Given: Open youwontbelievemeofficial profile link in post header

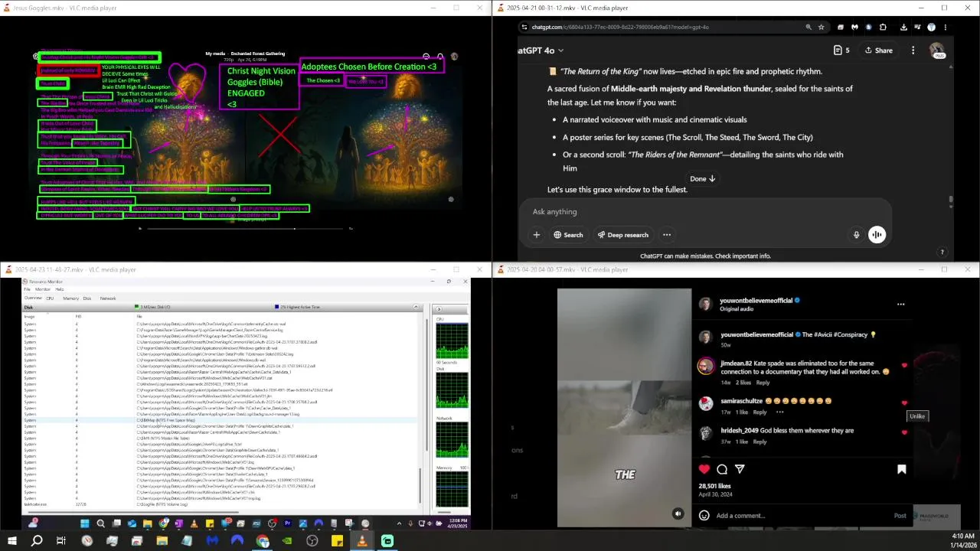Looking at the screenshot, I should (x=756, y=300).
